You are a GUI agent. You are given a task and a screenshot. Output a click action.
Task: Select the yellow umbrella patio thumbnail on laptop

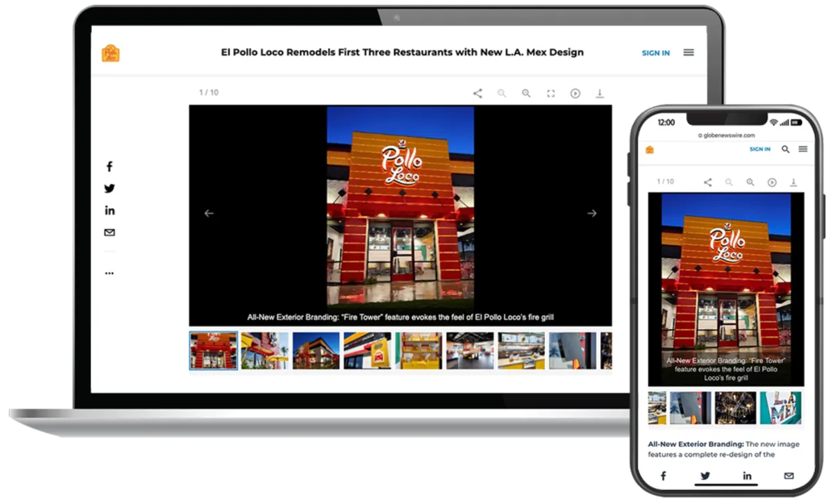click(264, 351)
